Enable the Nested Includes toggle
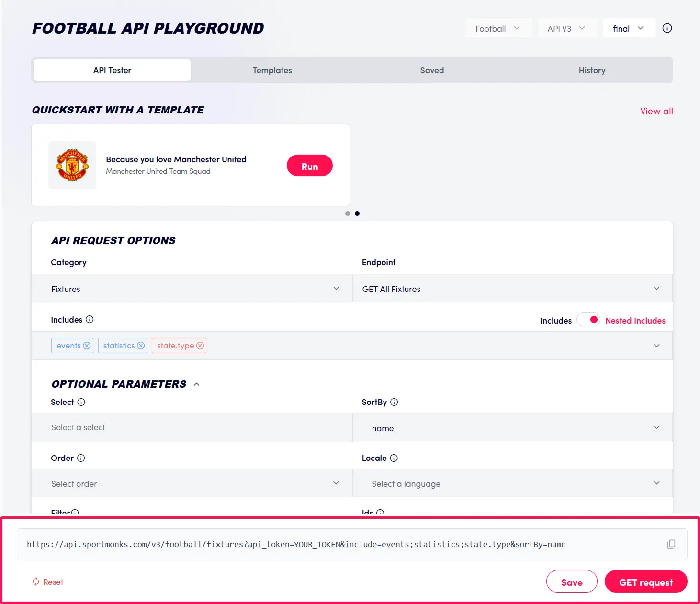This screenshot has height=604, width=700. point(588,319)
